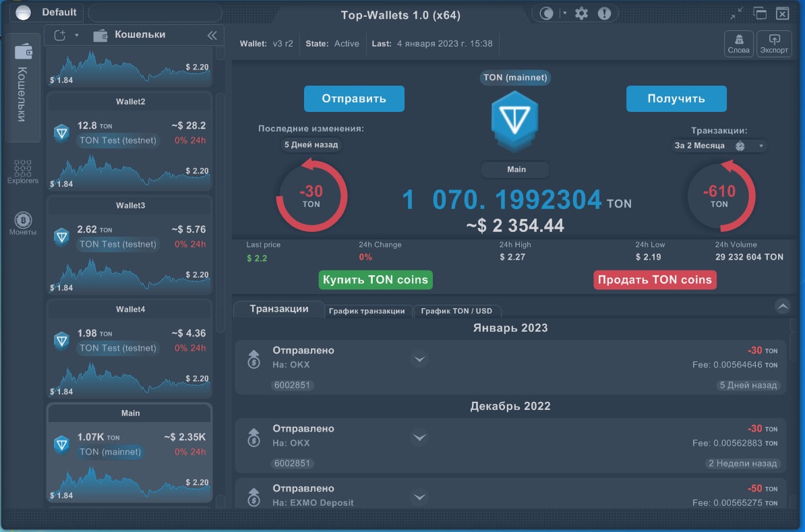Click the add wallet icon in Кошельки header
The image size is (805, 532).
60,35
